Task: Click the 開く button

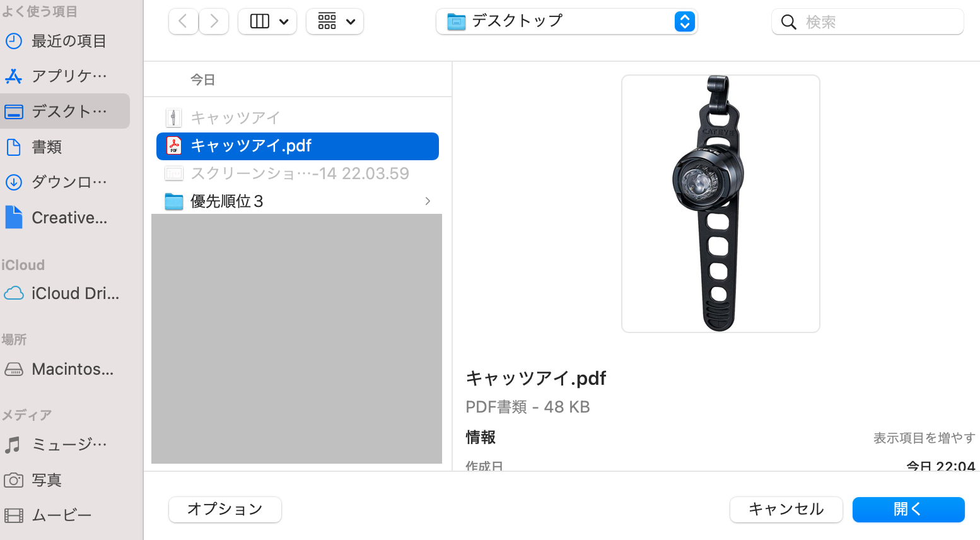Action: coord(908,510)
